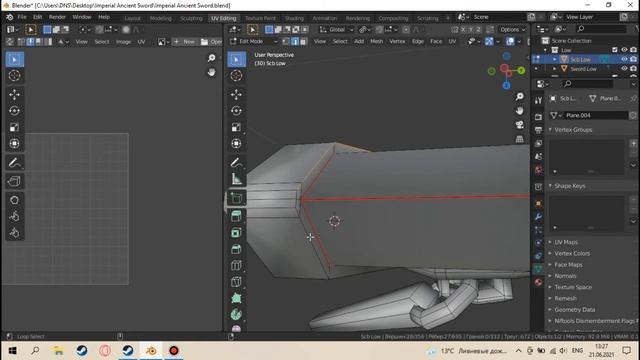Click Plane.004 mesh name field
Image resolution: width=640 pixels, height=360 pixels.
[x=596, y=116]
